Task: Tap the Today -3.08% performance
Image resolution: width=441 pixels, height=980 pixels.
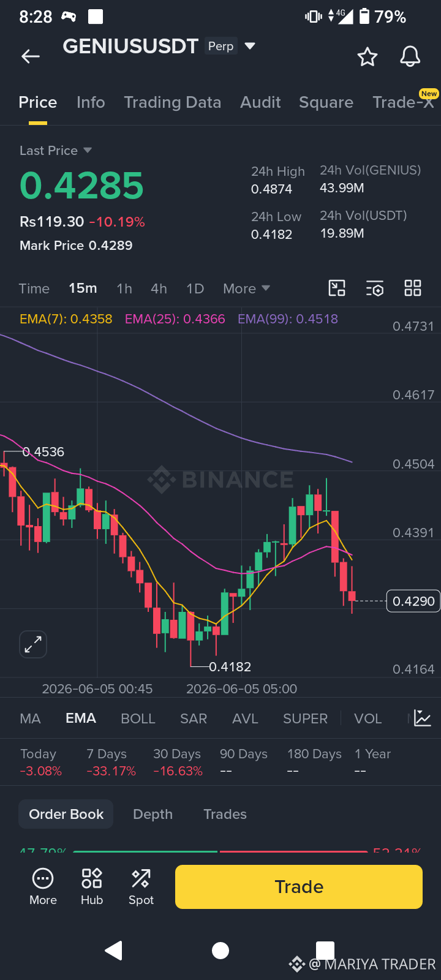Action: coord(41,763)
